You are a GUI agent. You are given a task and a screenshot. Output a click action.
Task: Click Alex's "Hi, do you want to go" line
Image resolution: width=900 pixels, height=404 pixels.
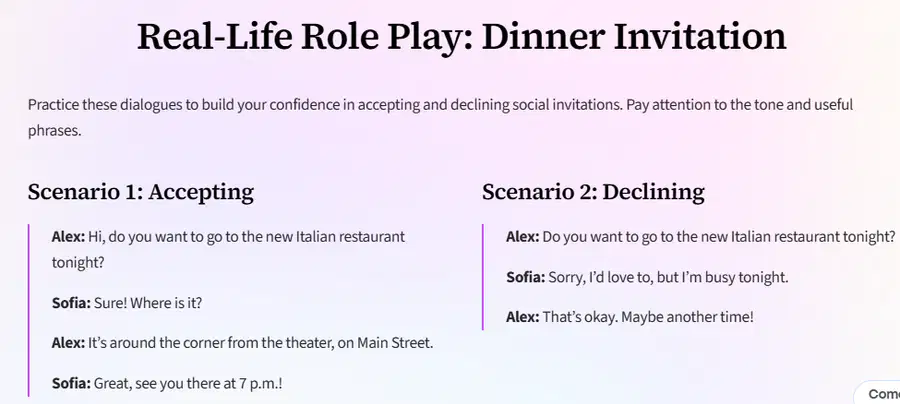click(228, 250)
